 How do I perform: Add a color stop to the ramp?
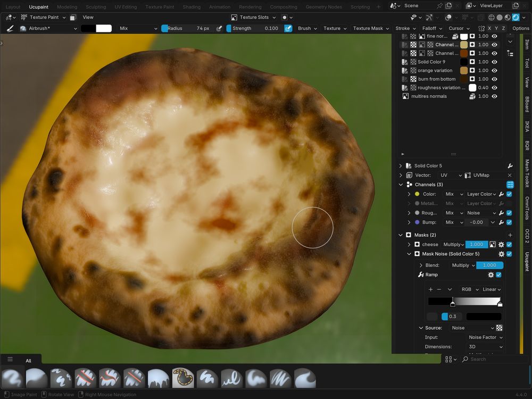click(430, 289)
